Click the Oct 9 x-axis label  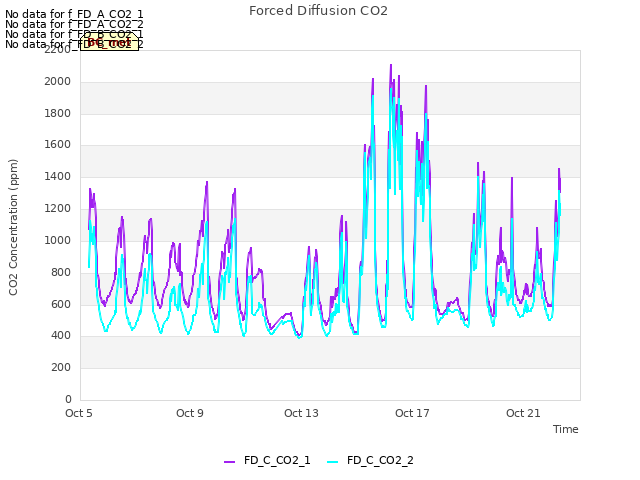[x=190, y=413]
